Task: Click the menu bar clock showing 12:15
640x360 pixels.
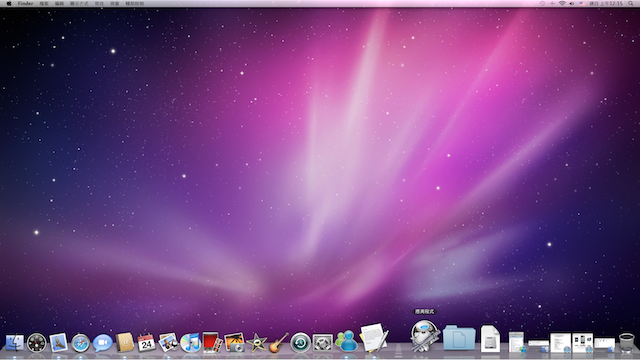Action: click(606, 3)
